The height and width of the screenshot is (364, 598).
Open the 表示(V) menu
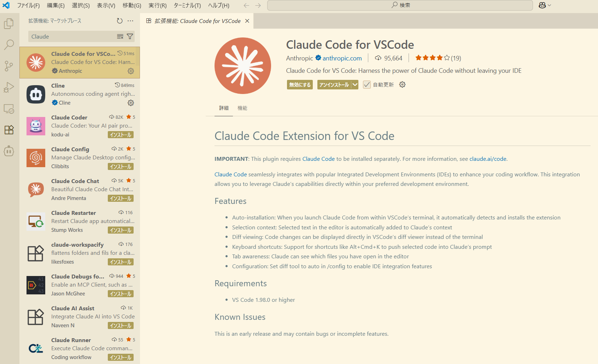(x=106, y=5)
